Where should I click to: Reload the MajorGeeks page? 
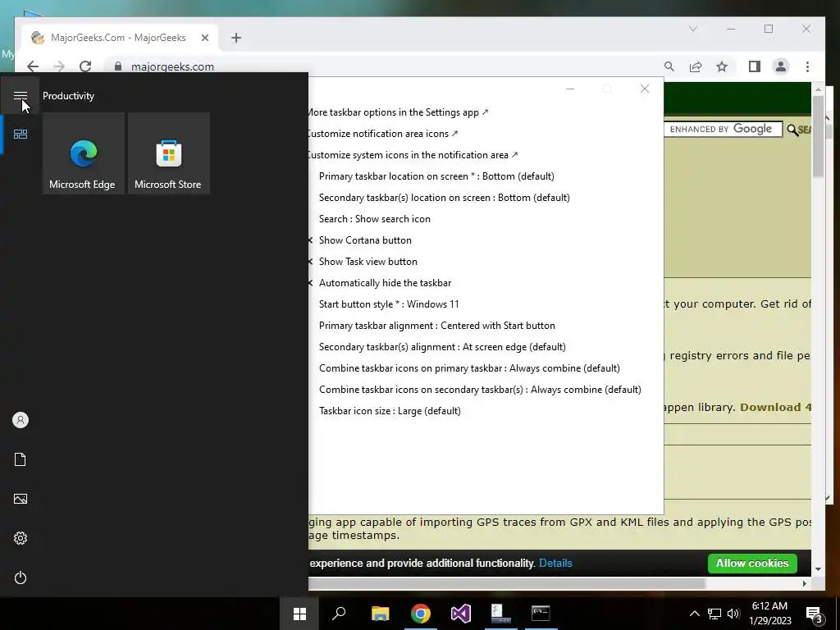tap(85, 66)
